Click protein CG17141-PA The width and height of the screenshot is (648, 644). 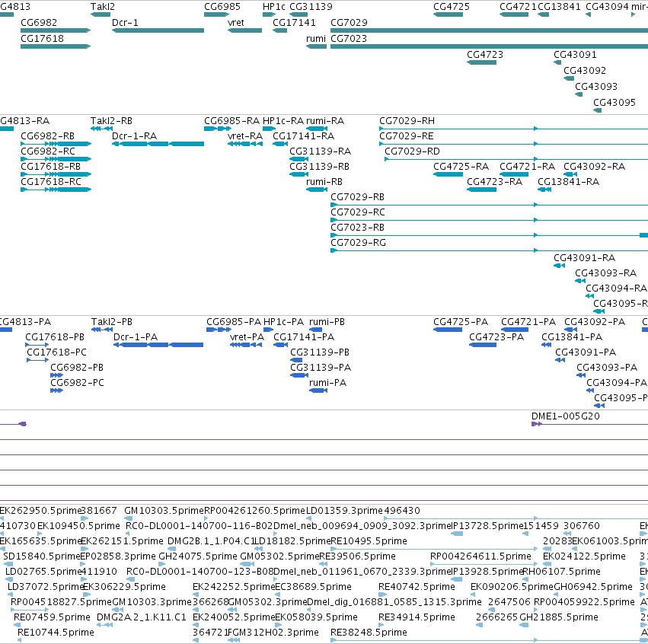click(x=281, y=345)
